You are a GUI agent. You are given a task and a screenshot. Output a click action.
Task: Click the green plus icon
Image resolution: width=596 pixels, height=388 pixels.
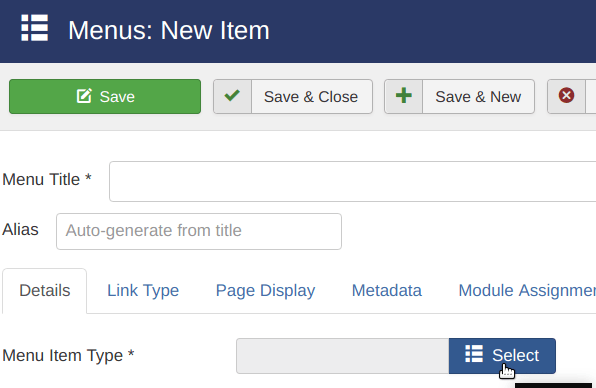coord(404,95)
